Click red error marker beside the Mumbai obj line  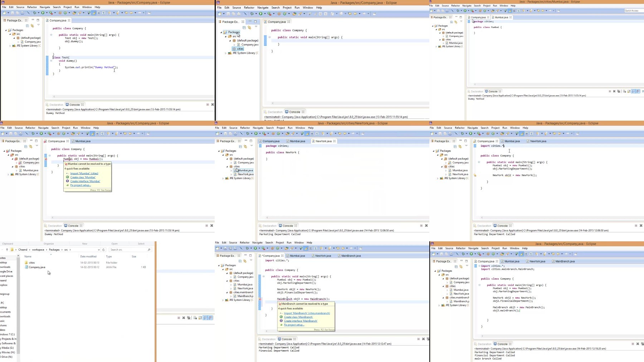pos(46,159)
